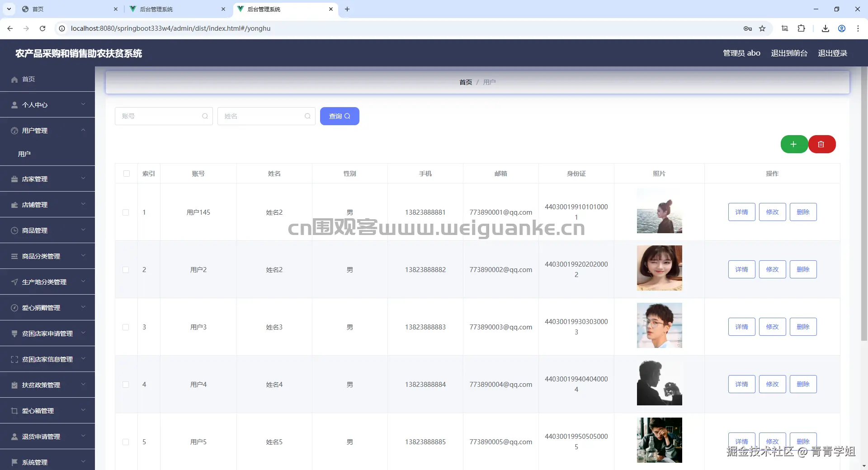This screenshot has height=470, width=868.
Task: Click the page vertical scrollbar
Action: 864,203
